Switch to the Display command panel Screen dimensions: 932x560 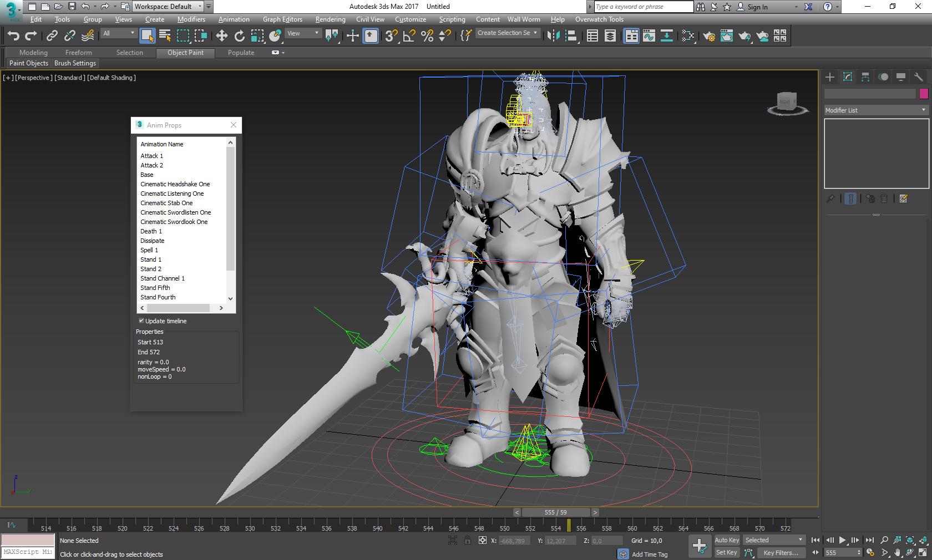point(901,77)
